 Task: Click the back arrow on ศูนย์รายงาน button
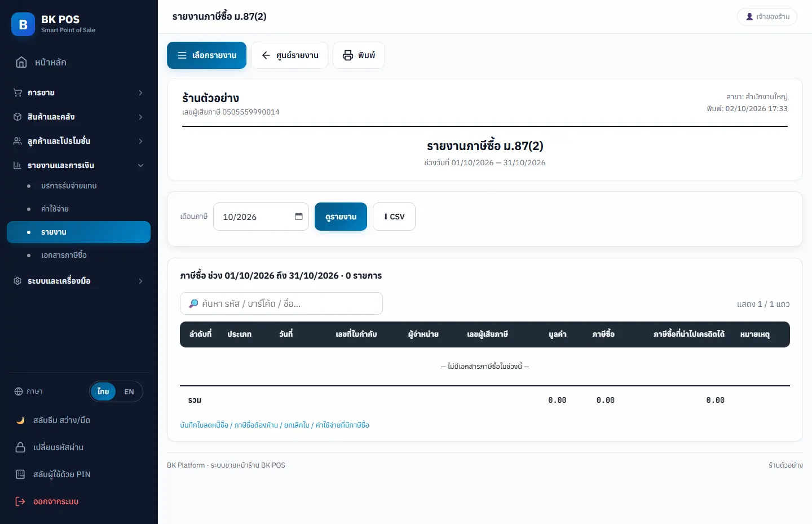click(266, 55)
